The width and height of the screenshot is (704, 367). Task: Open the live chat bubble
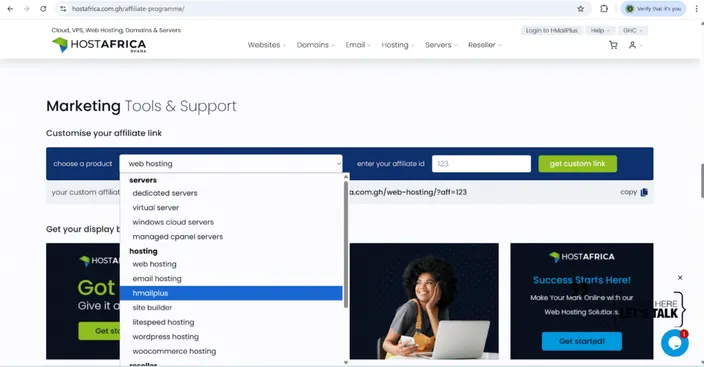point(674,343)
